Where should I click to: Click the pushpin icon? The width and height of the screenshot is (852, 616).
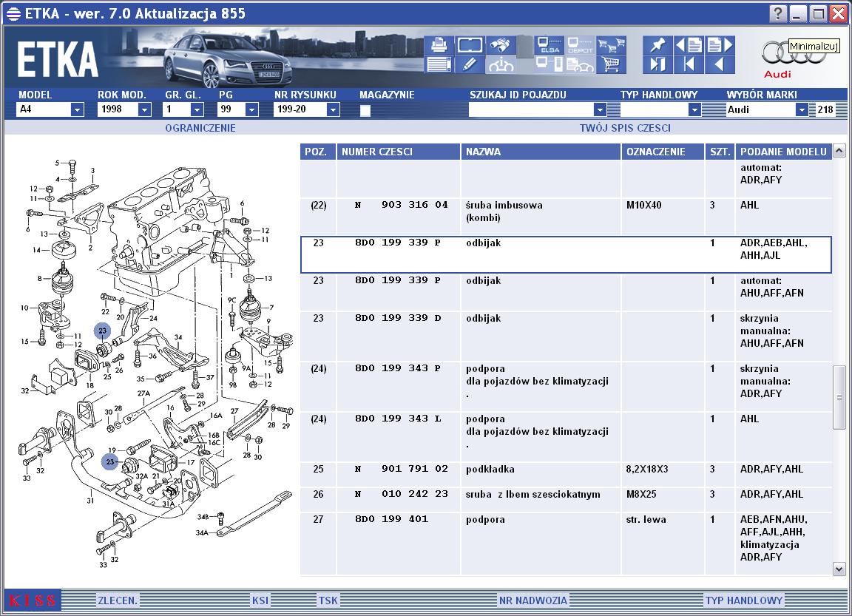pyautogui.click(x=657, y=45)
